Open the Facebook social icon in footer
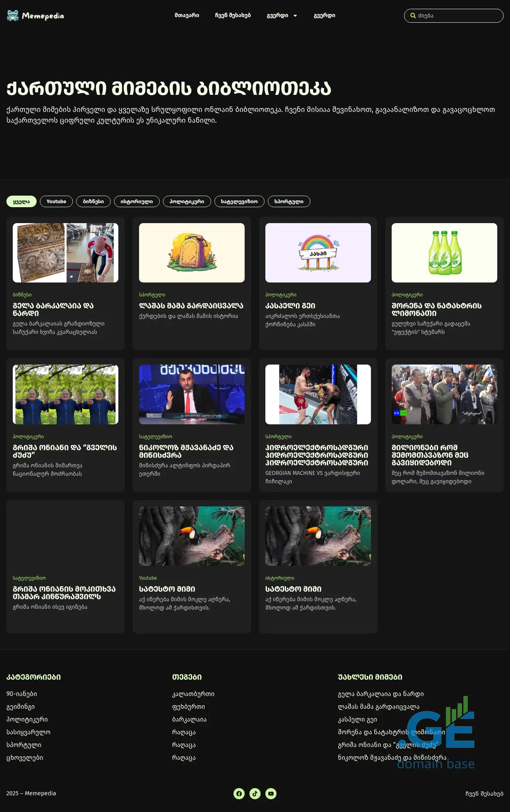This screenshot has height=812, width=510. [239, 794]
